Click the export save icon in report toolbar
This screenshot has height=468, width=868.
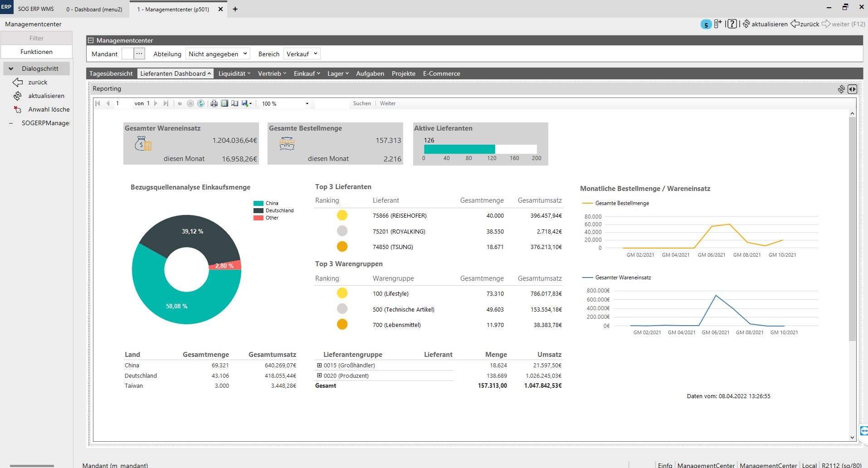tap(246, 103)
